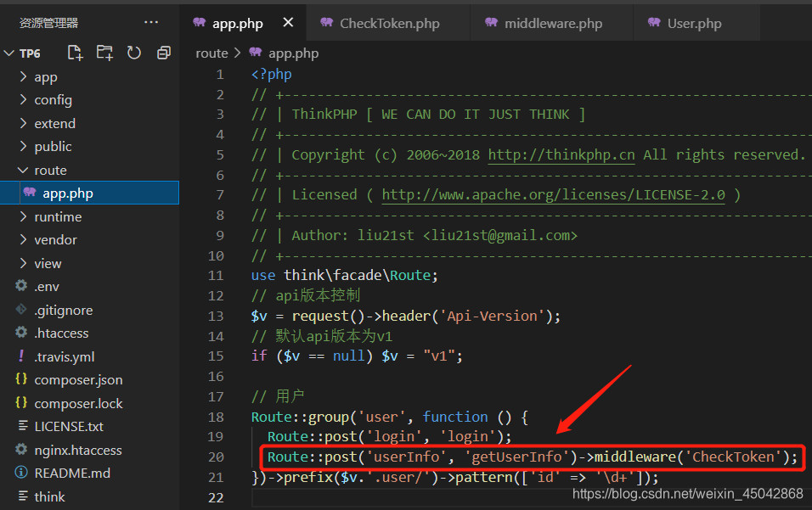This screenshot has width=812, height=510.
Task: Click the Apache LICENSE-2.0 URL
Action: click(x=553, y=194)
